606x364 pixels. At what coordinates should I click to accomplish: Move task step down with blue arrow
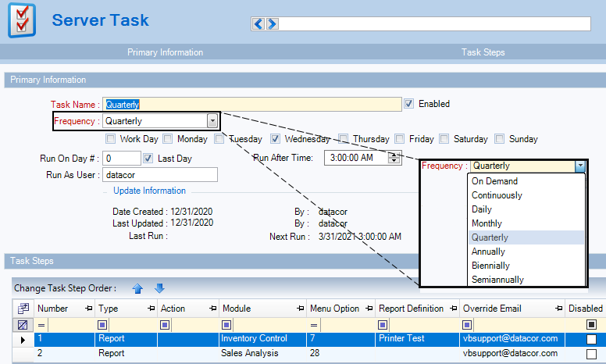click(x=159, y=288)
